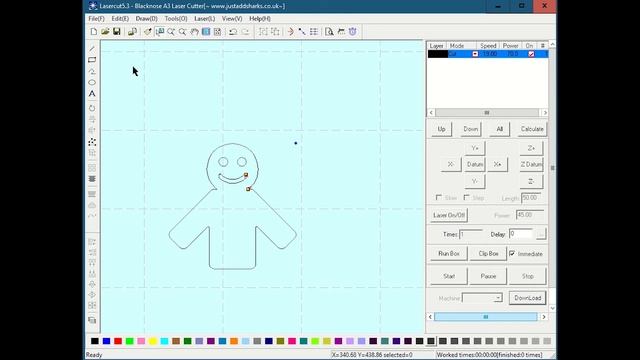
Task: Save the file using floppy disk icon
Action: point(117,32)
